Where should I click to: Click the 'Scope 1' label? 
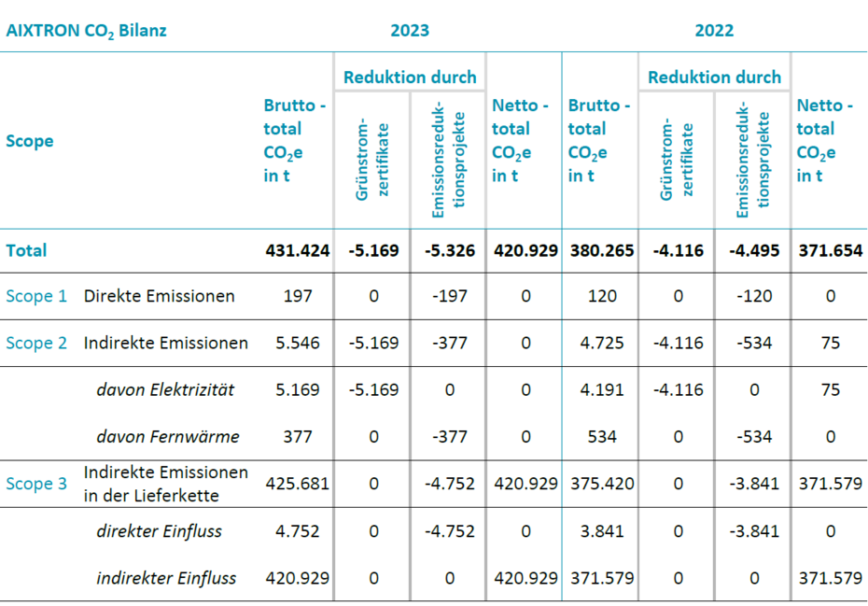pyautogui.click(x=36, y=296)
